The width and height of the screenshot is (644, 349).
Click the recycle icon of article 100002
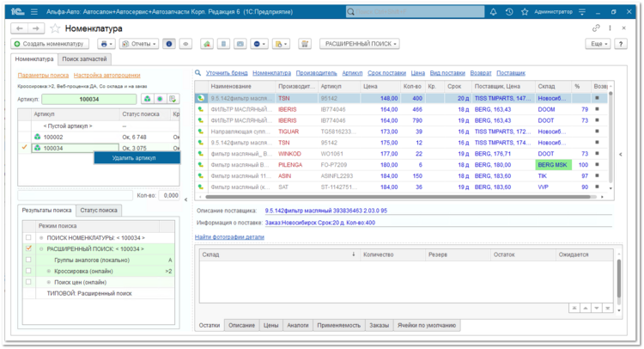click(x=38, y=137)
